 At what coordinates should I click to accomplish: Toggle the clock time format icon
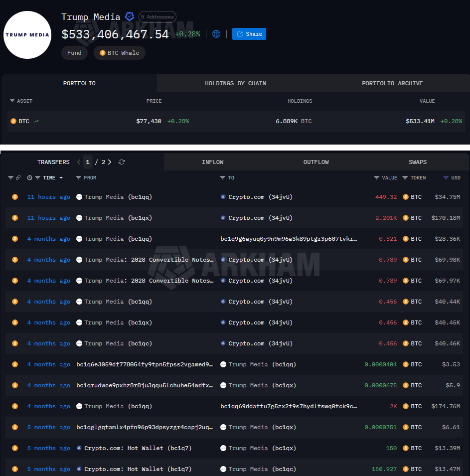(29, 178)
